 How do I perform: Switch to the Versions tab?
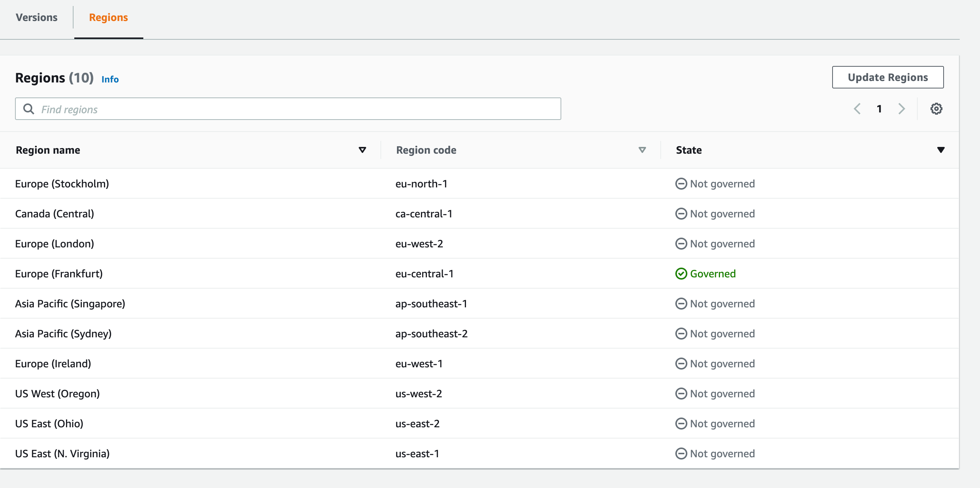click(36, 18)
